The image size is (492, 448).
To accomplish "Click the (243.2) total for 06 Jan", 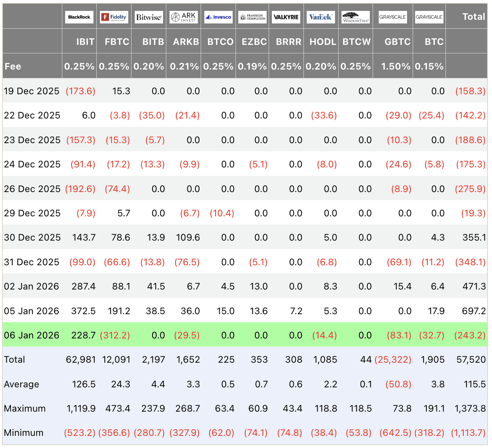I will click(x=470, y=335).
